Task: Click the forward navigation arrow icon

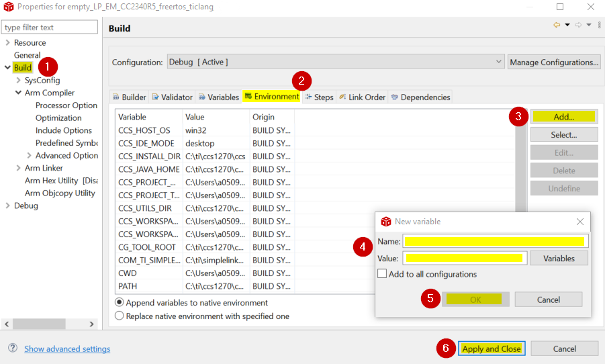Action: pyautogui.click(x=578, y=25)
